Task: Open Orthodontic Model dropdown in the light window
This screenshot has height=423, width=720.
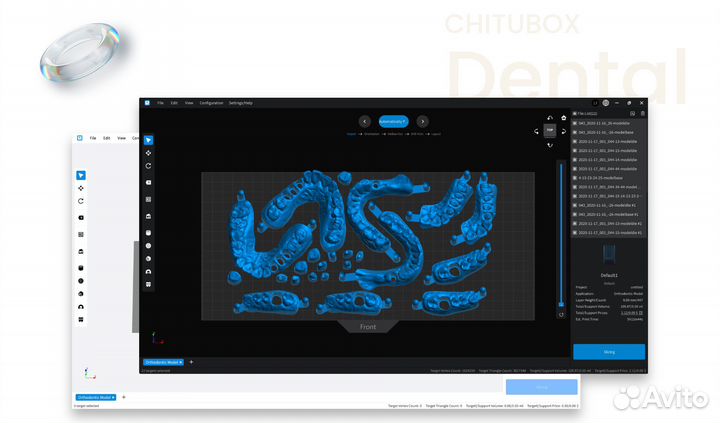Action: (x=96, y=397)
